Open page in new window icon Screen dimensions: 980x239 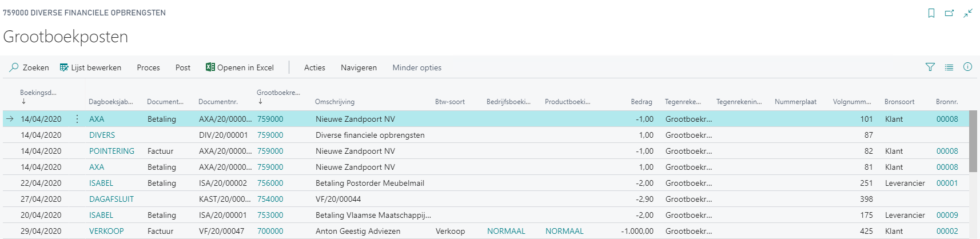point(949,13)
